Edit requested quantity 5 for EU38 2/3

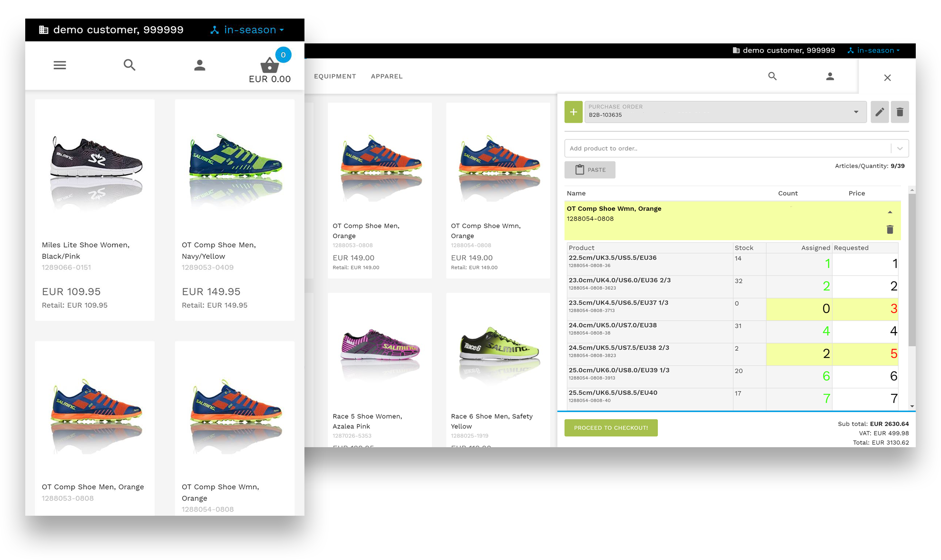[x=865, y=354]
